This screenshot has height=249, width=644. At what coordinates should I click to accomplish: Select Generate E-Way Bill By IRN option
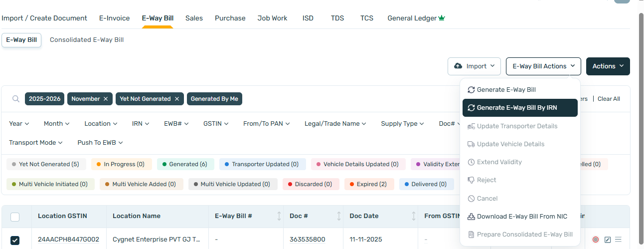pyautogui.click(x=519, y=108)
